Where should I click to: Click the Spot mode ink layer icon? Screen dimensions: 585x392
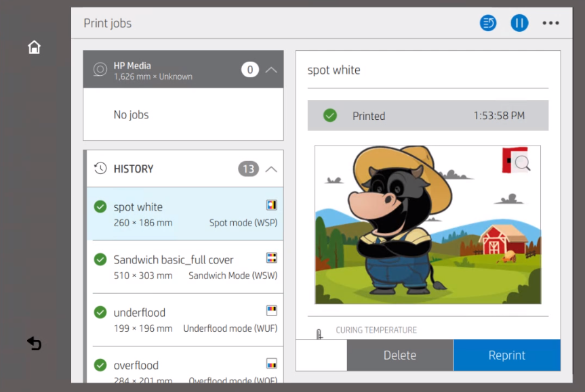tap(272, 205)
